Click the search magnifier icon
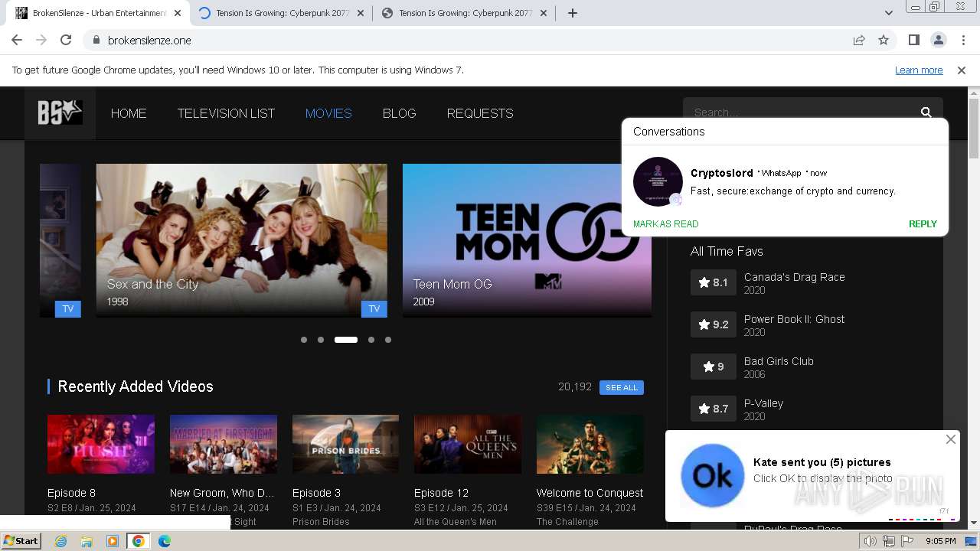 click(x=926, y=112)
